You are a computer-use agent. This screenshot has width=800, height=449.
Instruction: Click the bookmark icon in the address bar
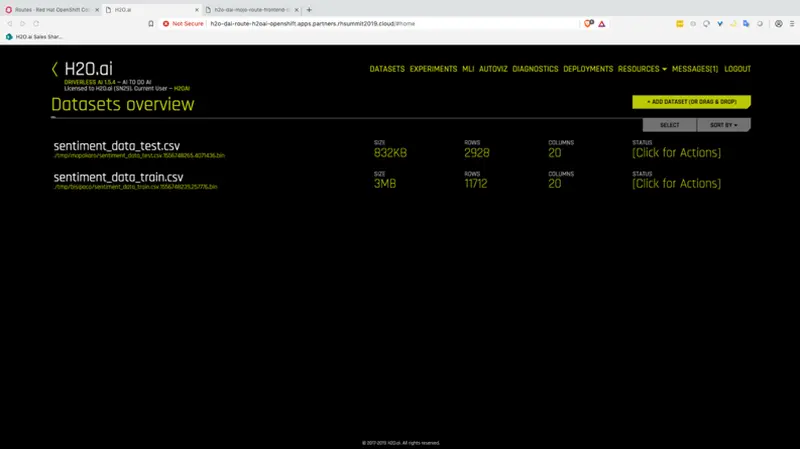151,23
